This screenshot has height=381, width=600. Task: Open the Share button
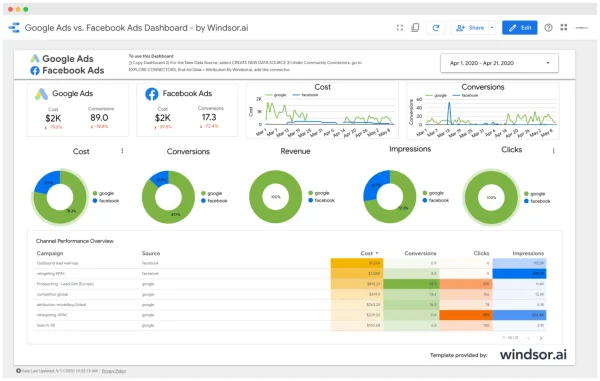point(470,28)
